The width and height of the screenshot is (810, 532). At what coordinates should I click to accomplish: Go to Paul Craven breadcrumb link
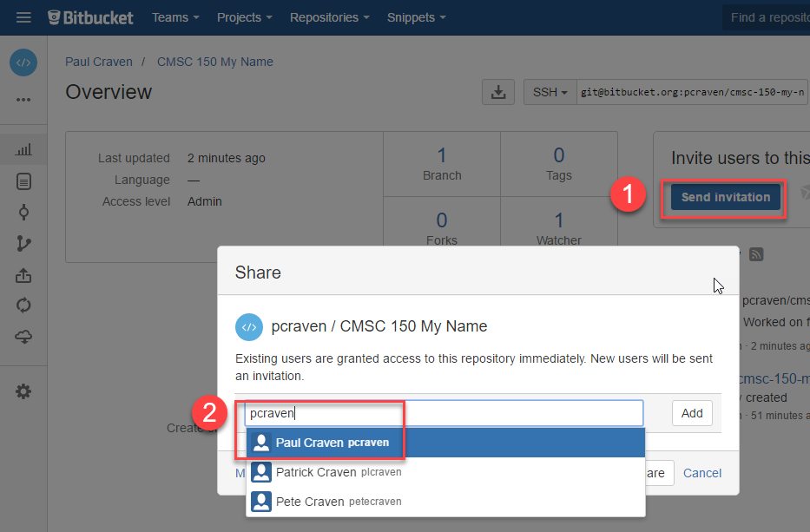(x=99, y=62)
